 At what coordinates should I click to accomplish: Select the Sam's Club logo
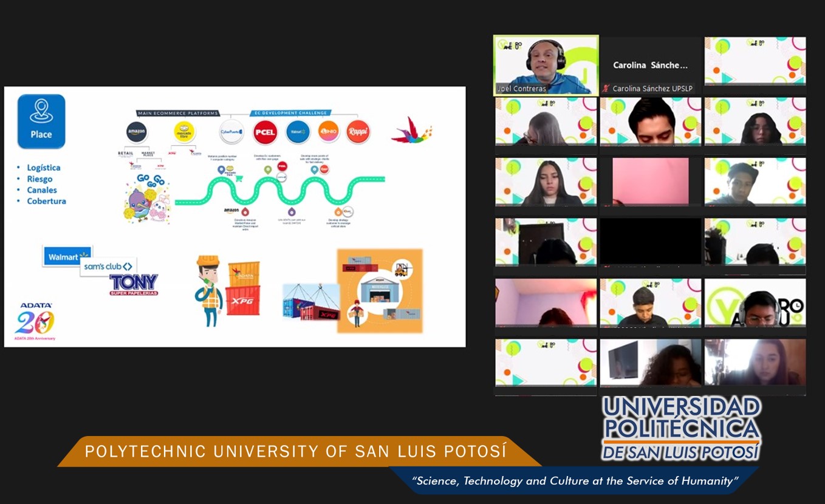pyautogui.click(x=108, y=267)
